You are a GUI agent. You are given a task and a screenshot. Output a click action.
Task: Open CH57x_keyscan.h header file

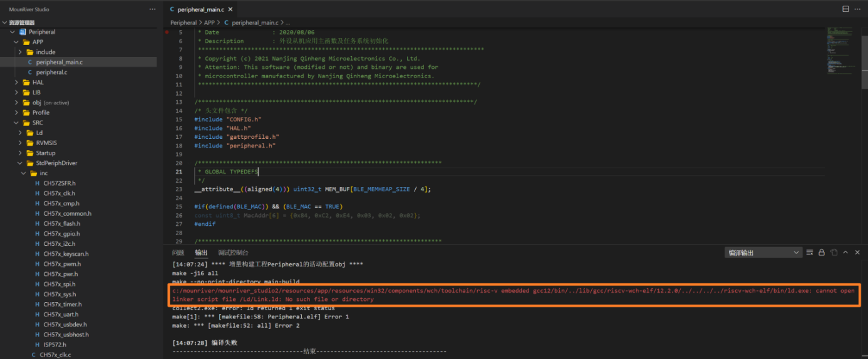(66, 254)
